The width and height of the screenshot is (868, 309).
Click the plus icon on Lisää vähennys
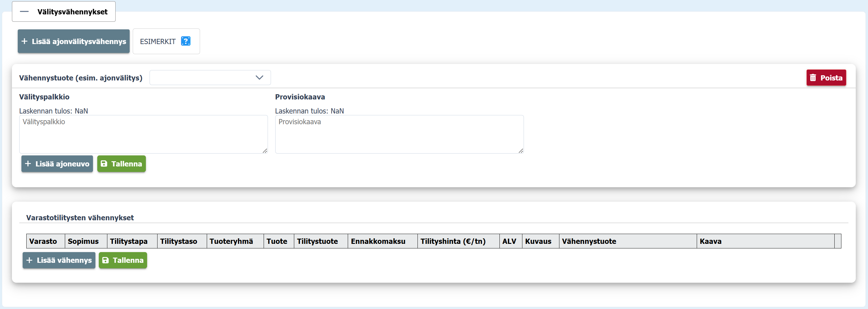click(29, 260)
